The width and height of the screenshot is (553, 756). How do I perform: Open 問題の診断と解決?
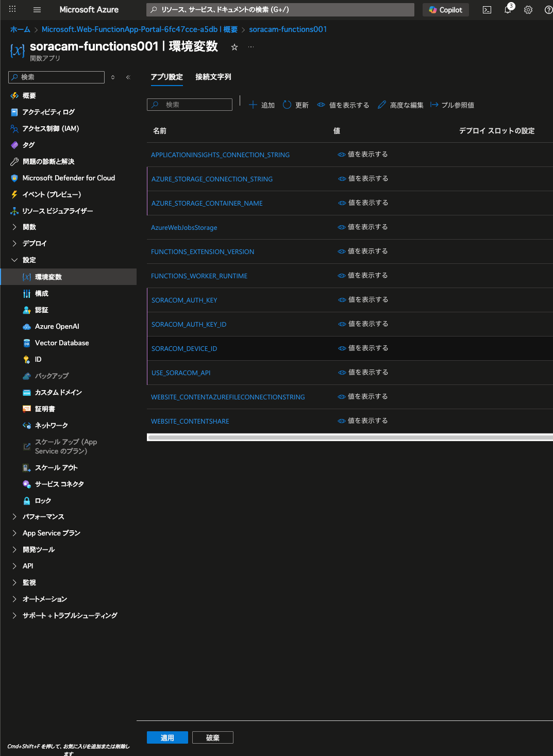[48, 162]
